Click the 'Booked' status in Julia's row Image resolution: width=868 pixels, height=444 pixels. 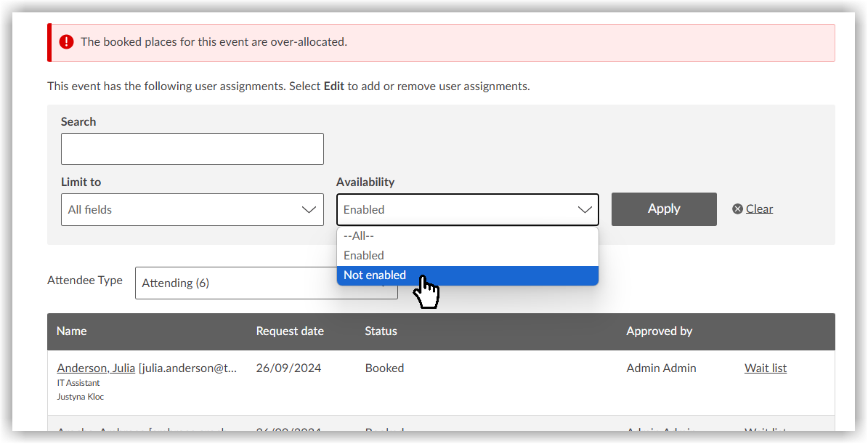[x=384, y=368]
